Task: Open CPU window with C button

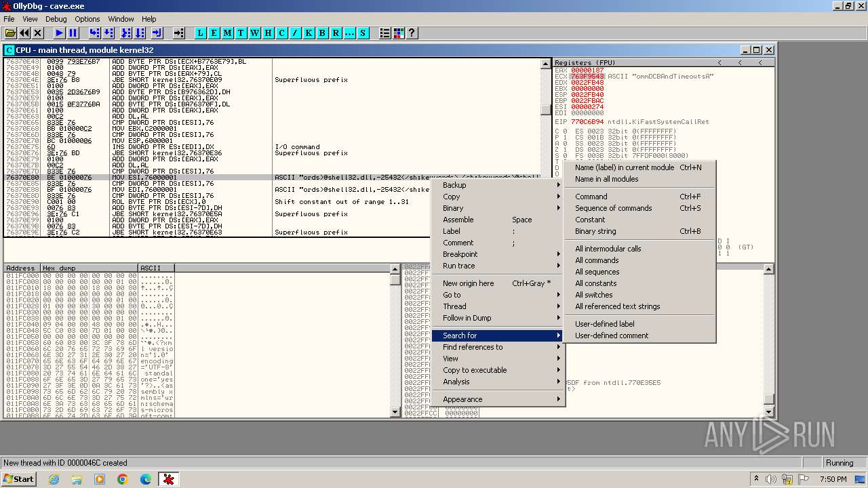Action: (281, 33)
